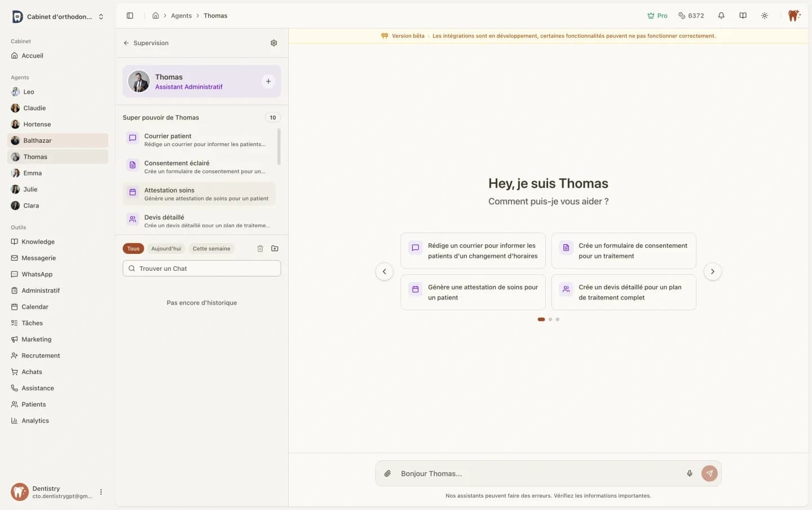Open the WhatsApp tool
Viewport: 812px width, 510px height.
[36, 274]
